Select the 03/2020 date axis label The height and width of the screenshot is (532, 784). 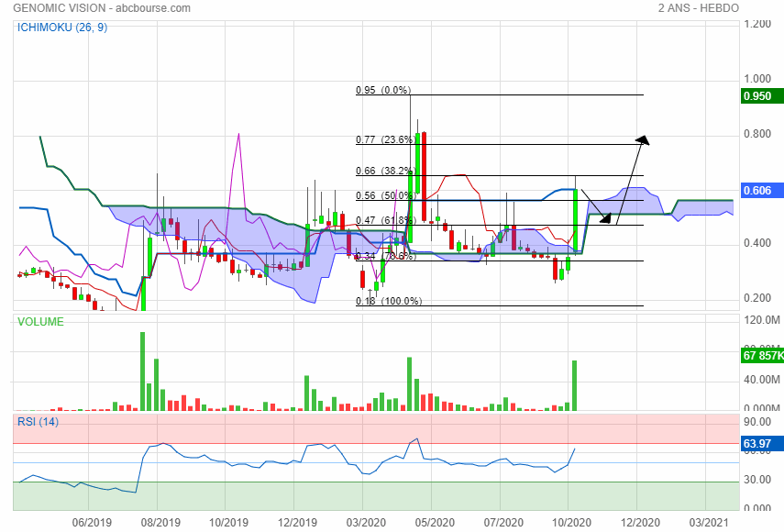(x=366, y=523)
